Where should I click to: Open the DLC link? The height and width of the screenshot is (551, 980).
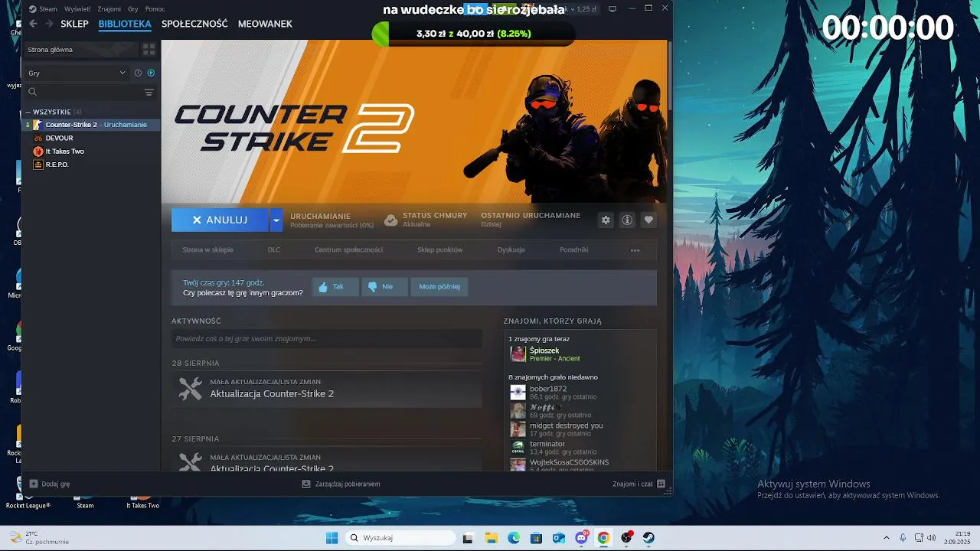coord(274,250)
